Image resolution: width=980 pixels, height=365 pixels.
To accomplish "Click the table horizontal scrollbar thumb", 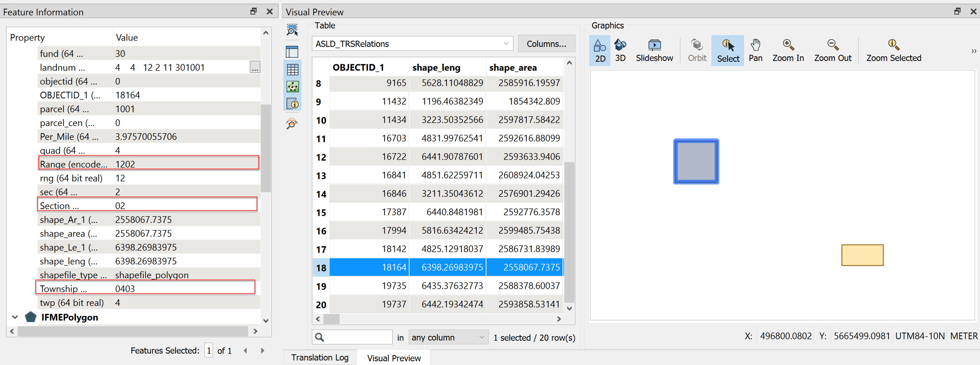I will (x=331, y=319).
